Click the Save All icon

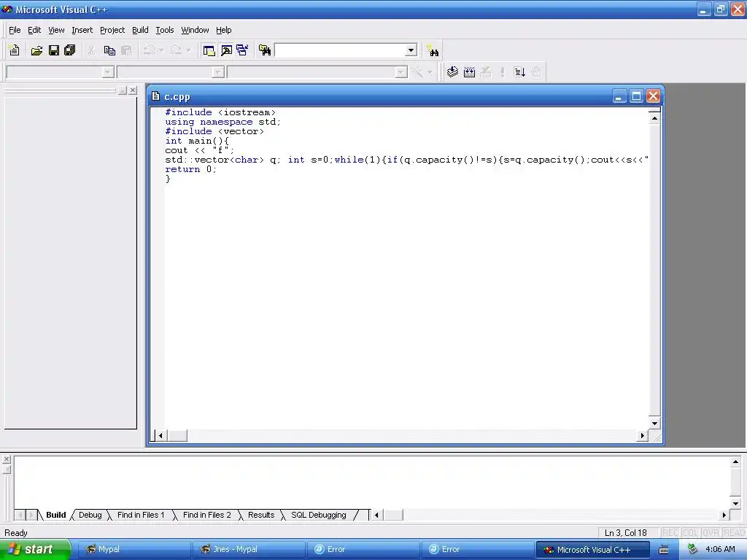pos(70,50)
